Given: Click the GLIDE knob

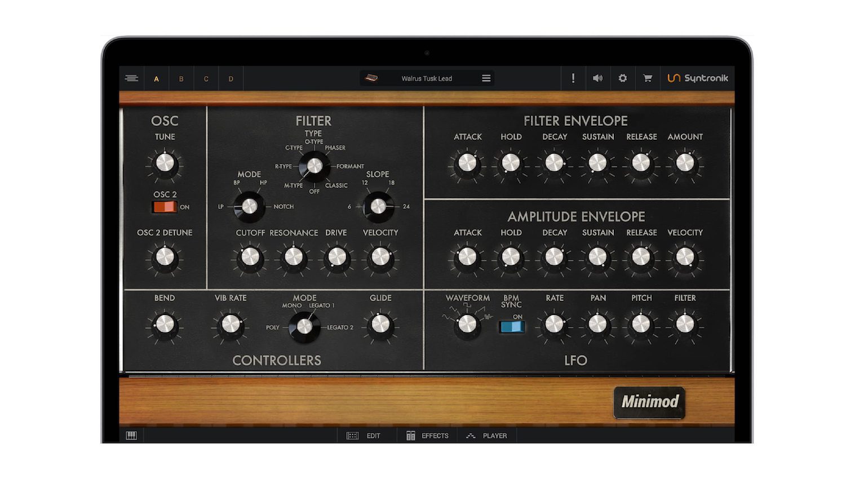Looking at the screenshot, I should (x=380, y=324).
